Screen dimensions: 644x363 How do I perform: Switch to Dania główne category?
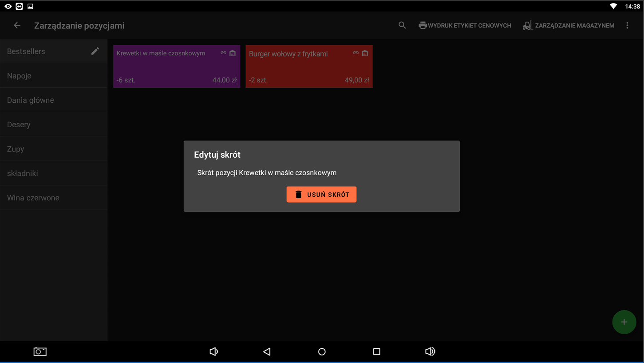31,100
